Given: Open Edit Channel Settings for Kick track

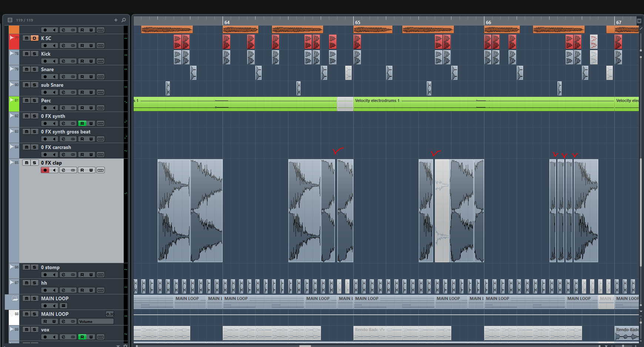Looking at the screenshot, I should (x=63, y=61).
